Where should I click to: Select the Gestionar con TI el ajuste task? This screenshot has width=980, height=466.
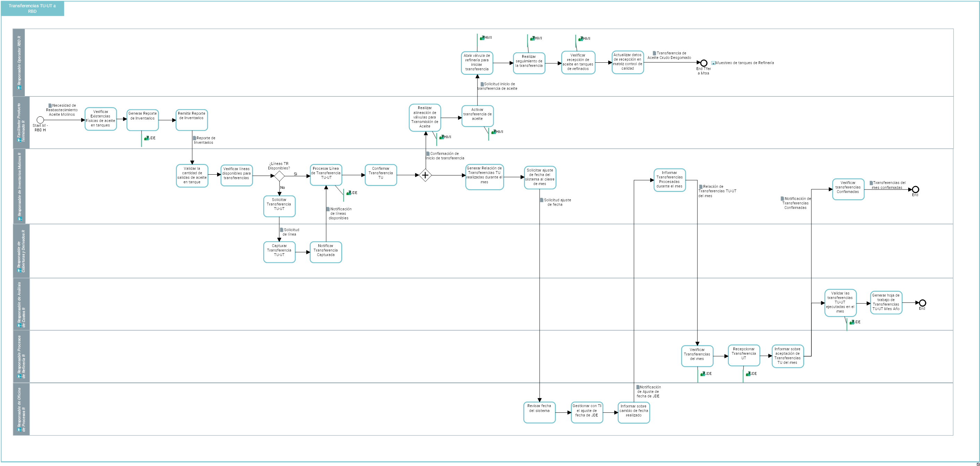click(587, 412)
